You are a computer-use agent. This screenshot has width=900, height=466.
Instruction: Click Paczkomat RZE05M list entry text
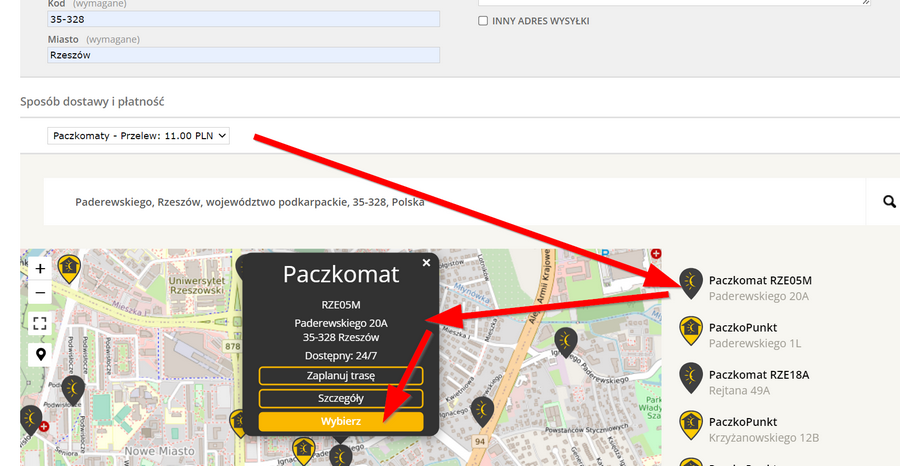point(760,288)
